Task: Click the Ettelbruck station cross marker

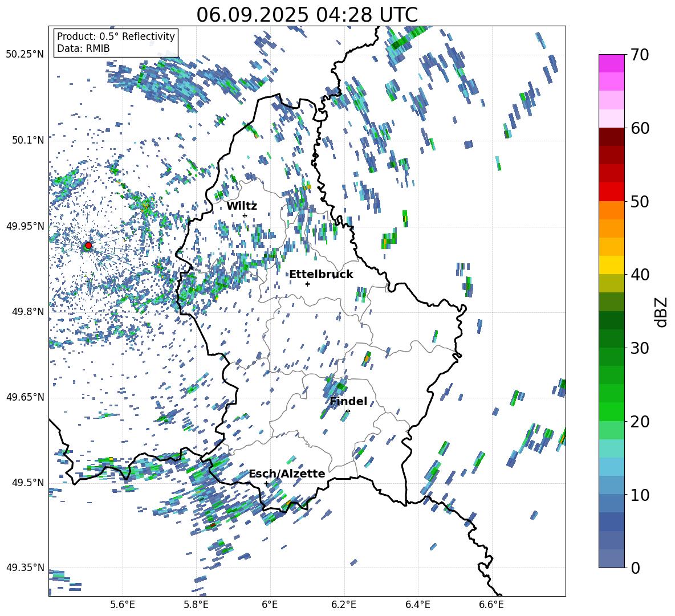Action: [x=307, y=284]
